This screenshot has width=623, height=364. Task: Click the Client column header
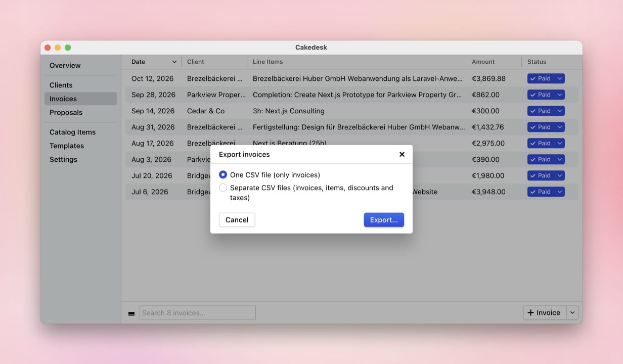click(x=214, y=62)
